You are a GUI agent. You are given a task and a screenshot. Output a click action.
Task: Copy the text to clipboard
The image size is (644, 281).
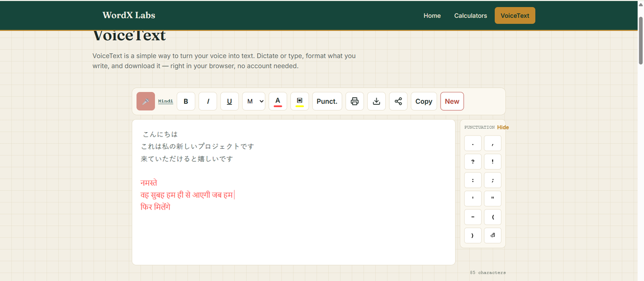click(x=424, y=101)
